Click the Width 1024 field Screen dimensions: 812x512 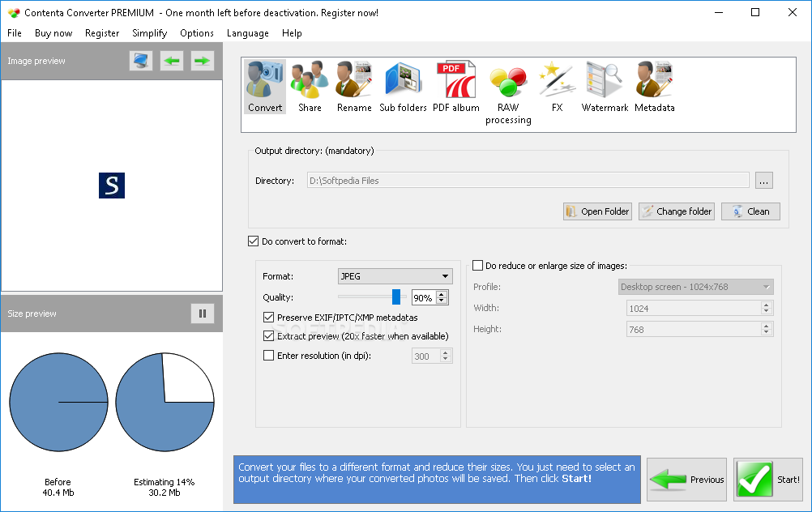point(694,309)
